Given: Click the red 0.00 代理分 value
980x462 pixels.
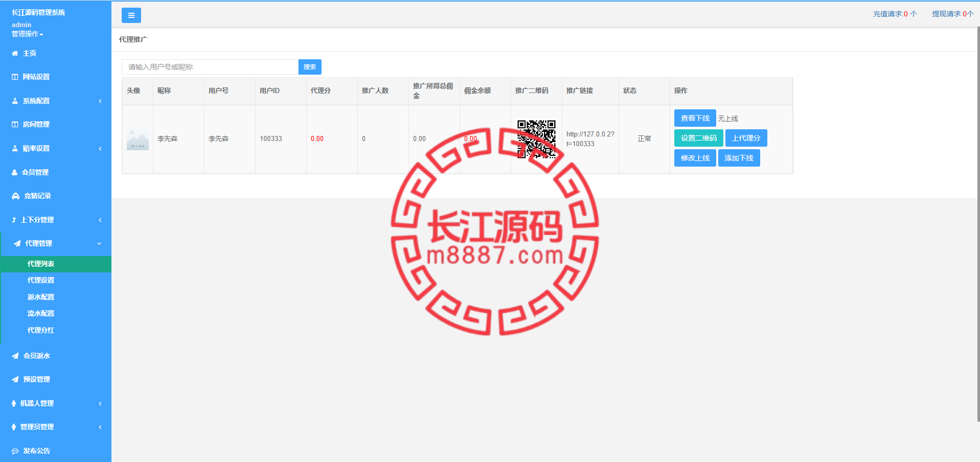Looking at the screenshot, I should 317,139.
